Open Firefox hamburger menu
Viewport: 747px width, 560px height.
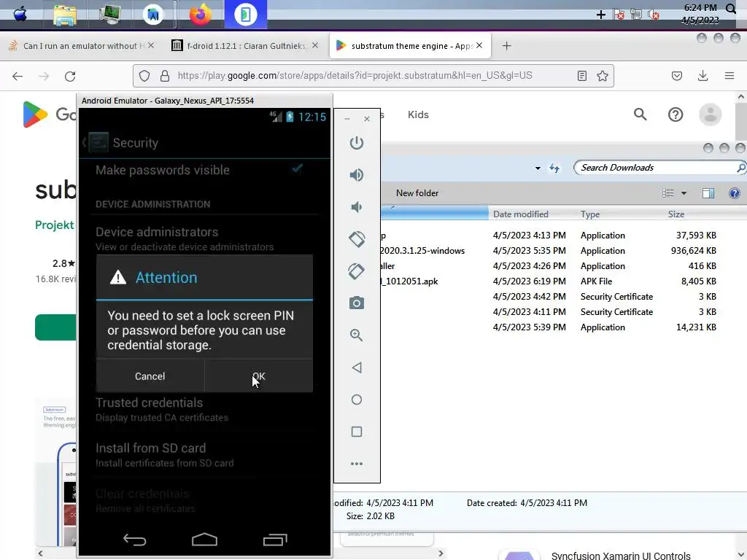pos(729,76)
